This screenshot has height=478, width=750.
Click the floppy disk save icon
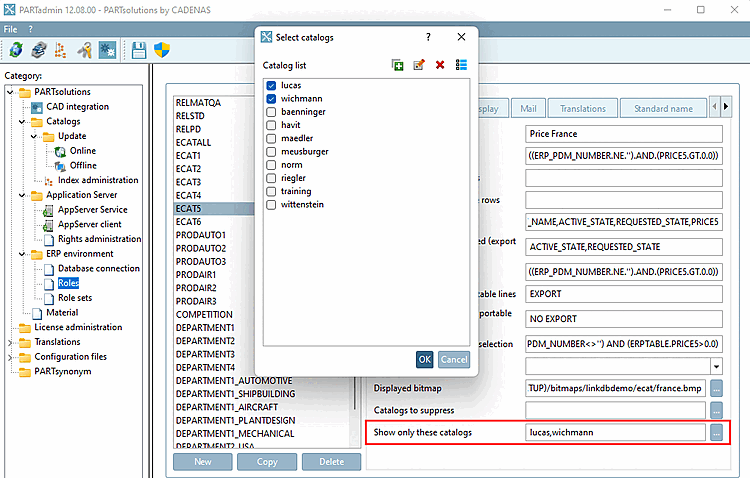coord(139,50)
